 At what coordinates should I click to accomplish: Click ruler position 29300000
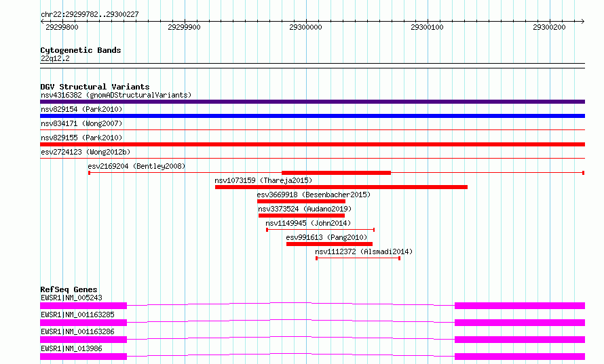click(x=305, y=27)
